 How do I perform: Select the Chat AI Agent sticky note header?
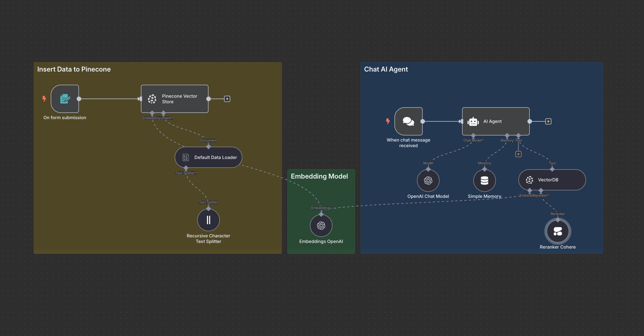click(386, 69)
